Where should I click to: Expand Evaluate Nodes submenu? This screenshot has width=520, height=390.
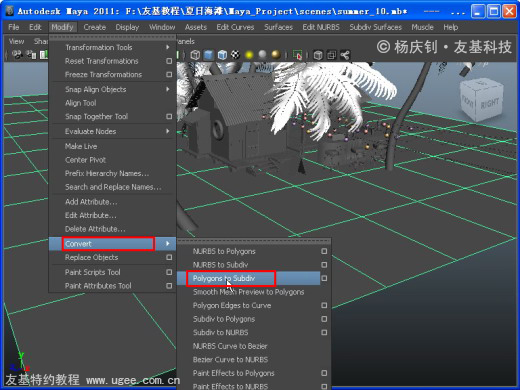pos(168,131)
